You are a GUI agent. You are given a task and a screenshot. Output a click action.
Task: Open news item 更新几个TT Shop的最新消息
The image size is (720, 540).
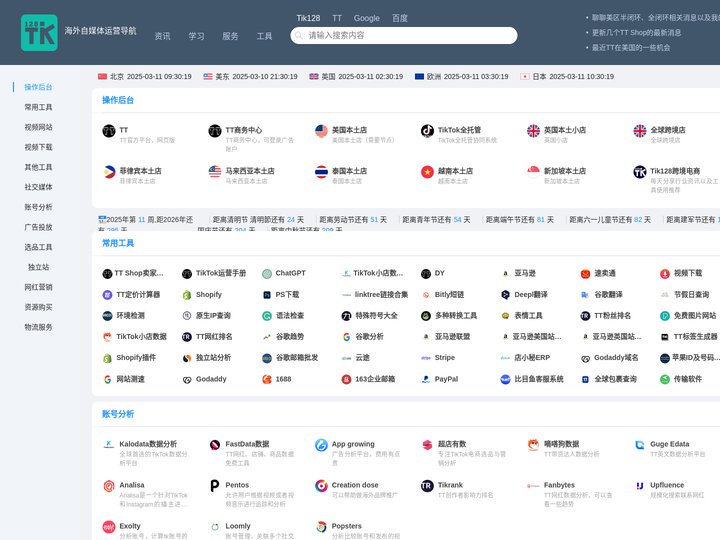tap(636, 33)
